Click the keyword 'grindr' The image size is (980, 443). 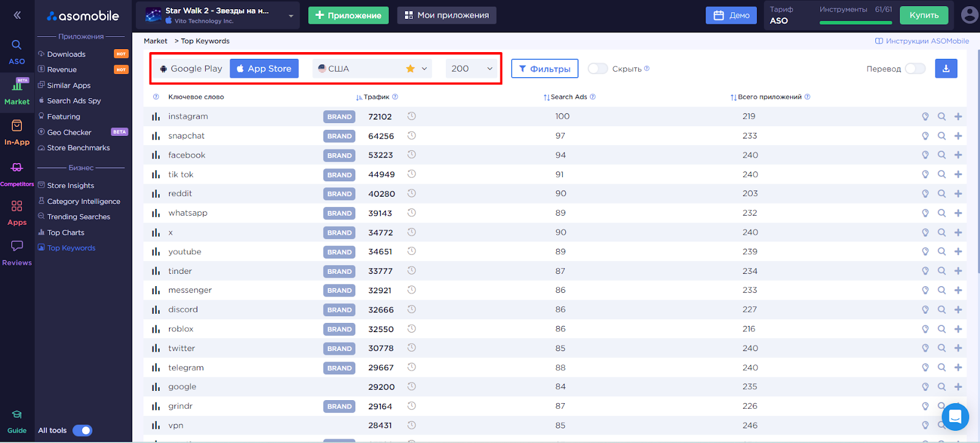tap(180, 406)
